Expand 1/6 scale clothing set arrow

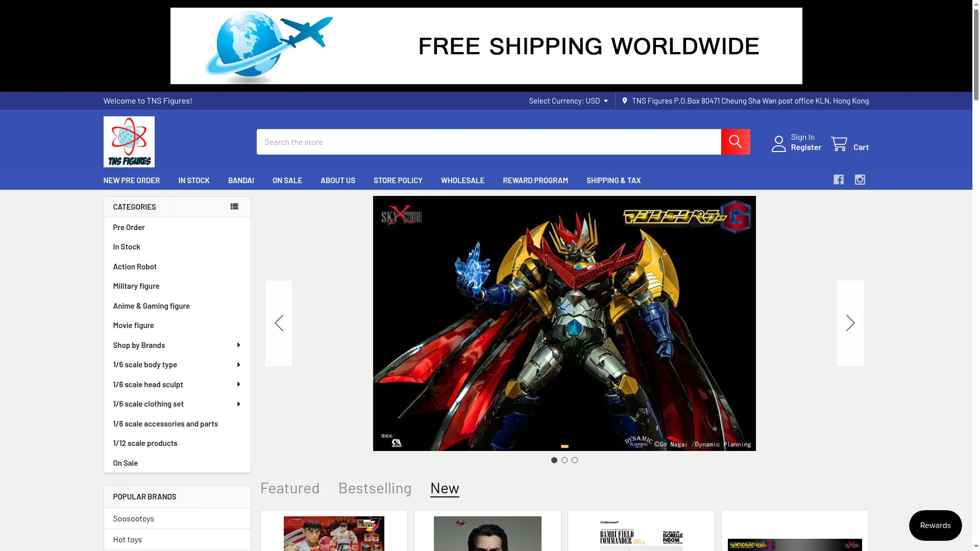tap(238, 404)
